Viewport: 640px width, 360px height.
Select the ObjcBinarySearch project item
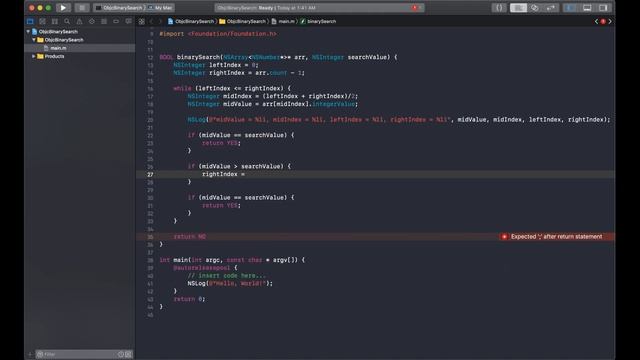click(x=55, y=31)
